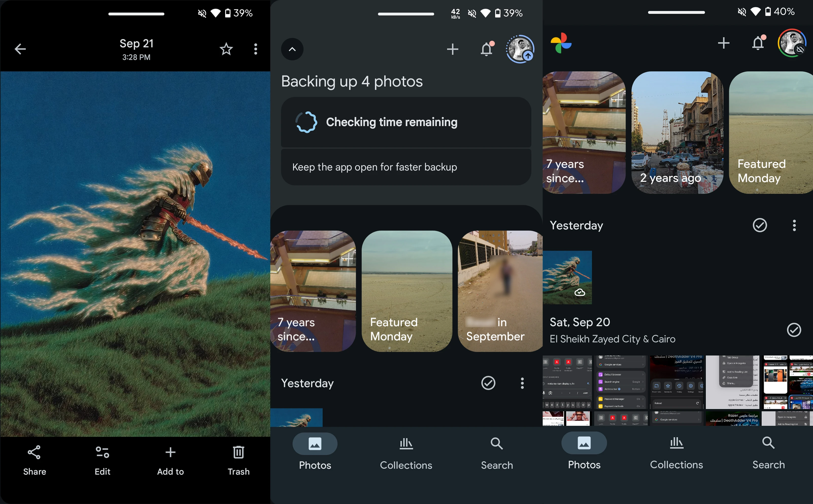The image size is (813, 504).
Task: Tap the Yesterday heading in right screen
Action: click(576, 225)
